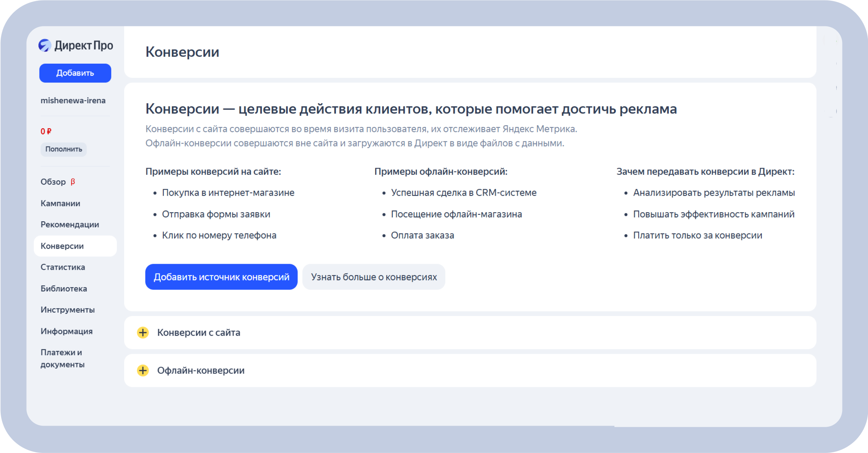Click the Директ Про title text
The height and width of the screenshot is (453, 868).
click(x=84, y=45)
